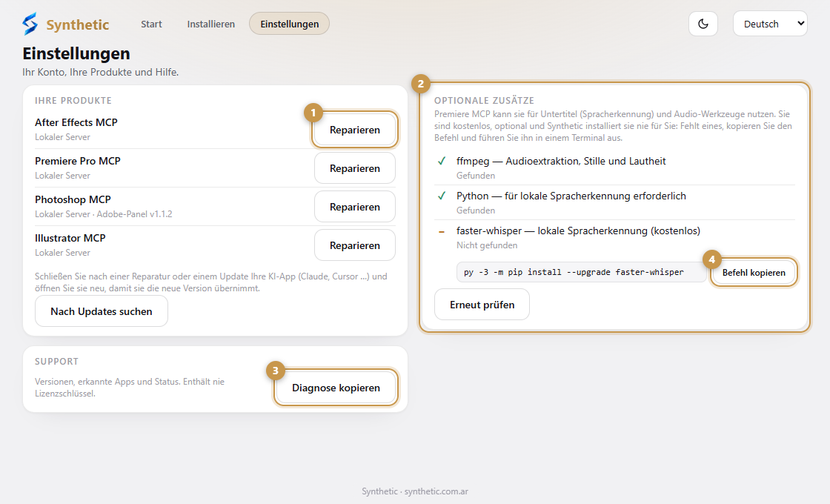The width and height of the screenshot is (830, 504).
Task: Repair After Effects MCP with Reparieren
Action: (x=355, y=130)
